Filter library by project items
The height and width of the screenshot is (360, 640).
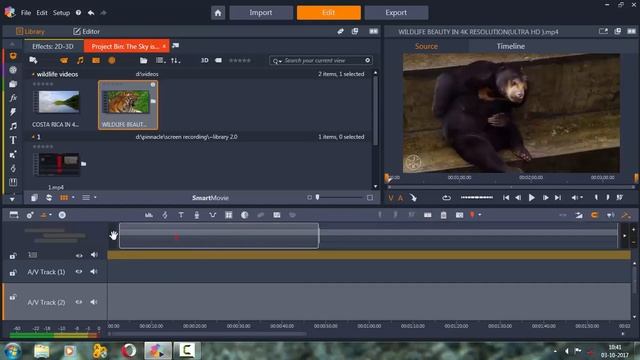[112, 60]
